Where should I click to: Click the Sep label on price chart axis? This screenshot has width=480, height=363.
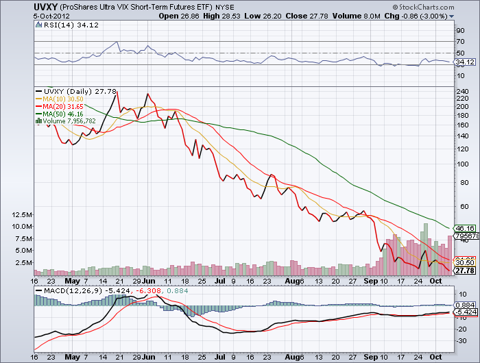(371, 281)
